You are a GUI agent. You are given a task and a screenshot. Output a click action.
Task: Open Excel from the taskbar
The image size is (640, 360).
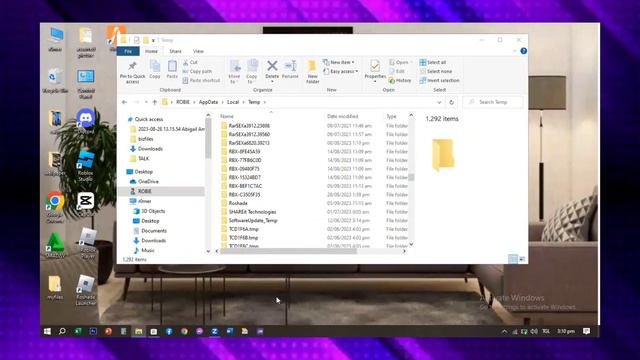(78, 331)
